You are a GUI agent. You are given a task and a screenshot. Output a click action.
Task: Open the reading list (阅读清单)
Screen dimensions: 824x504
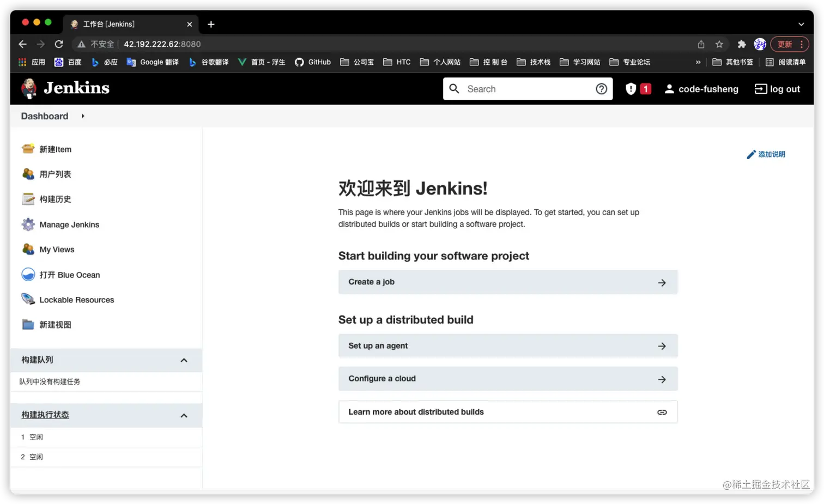[785, 62]
